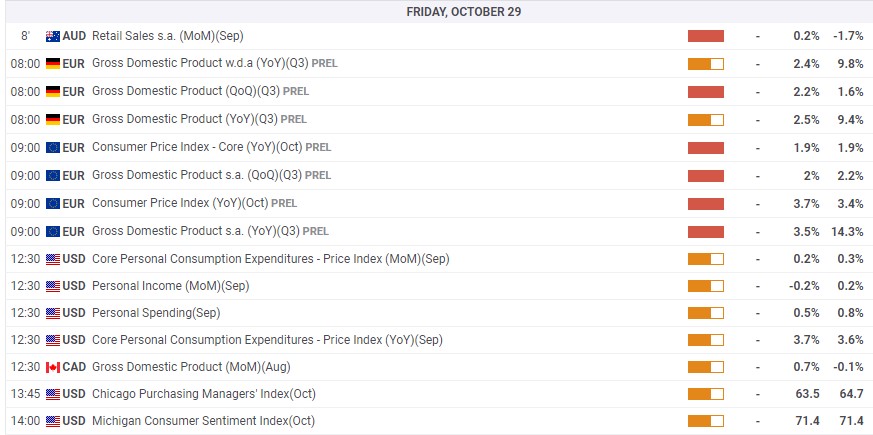Open Michigan Consumer Sentiment Index(Oct) event
The image size is (873, 435).
pos(203,421)
